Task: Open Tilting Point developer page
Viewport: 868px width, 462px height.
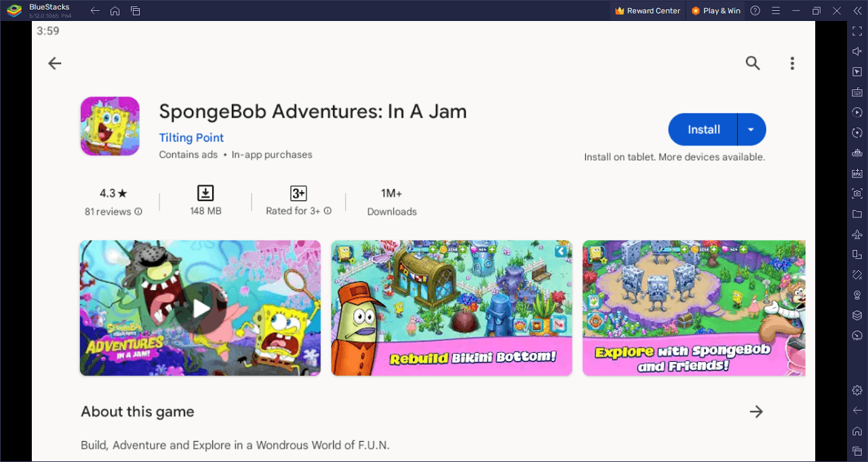Action: [191, 138]
